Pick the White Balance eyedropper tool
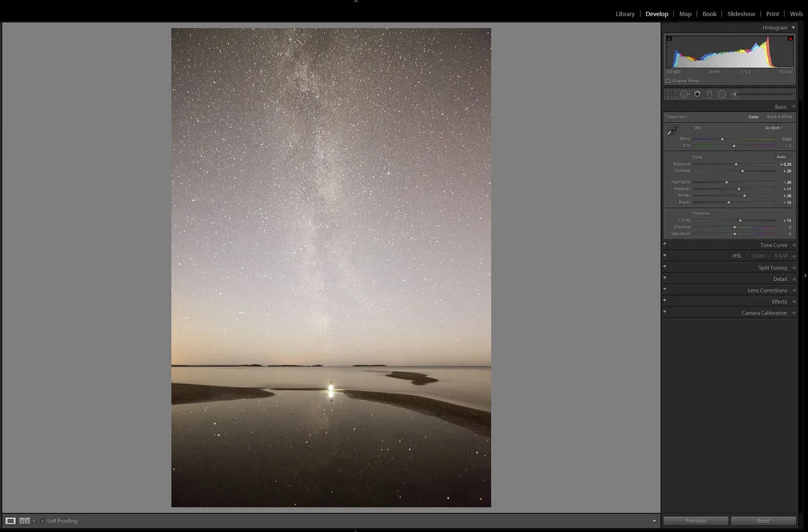Image resolution: width=808 pixels, height=532 pixels. [672, 131]
